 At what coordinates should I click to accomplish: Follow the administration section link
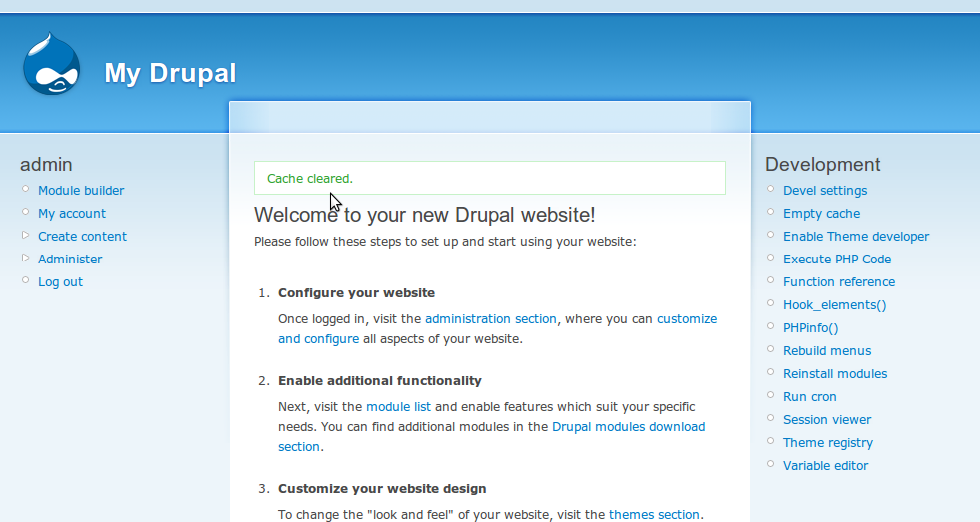[491, 318]
